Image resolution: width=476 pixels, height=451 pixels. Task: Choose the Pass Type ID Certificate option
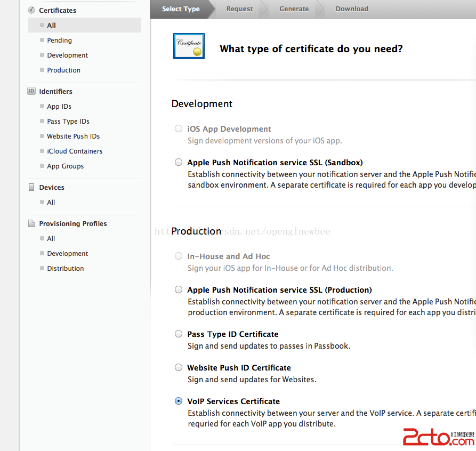pyautogui.click(x=179, y=334)
